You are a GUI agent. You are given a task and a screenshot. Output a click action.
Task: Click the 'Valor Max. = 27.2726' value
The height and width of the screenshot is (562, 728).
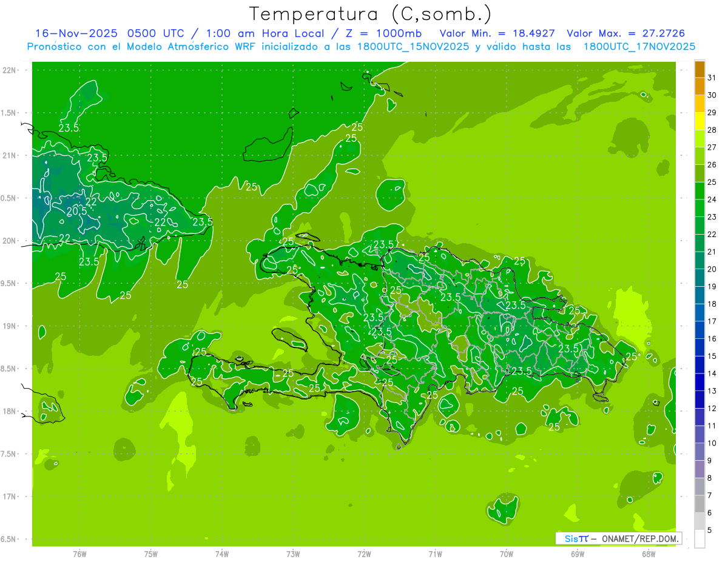[x=625, y=33]
